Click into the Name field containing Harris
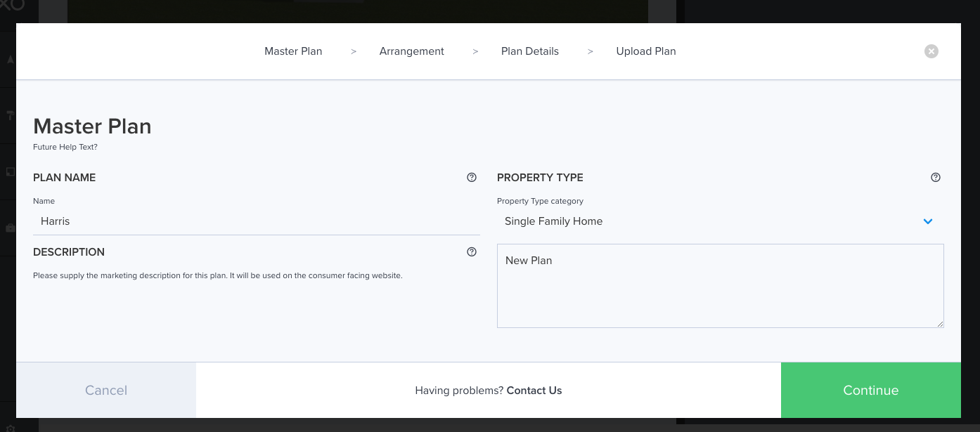Image resolution: width=980 pixels, height=432 pixels. [256, 221]
